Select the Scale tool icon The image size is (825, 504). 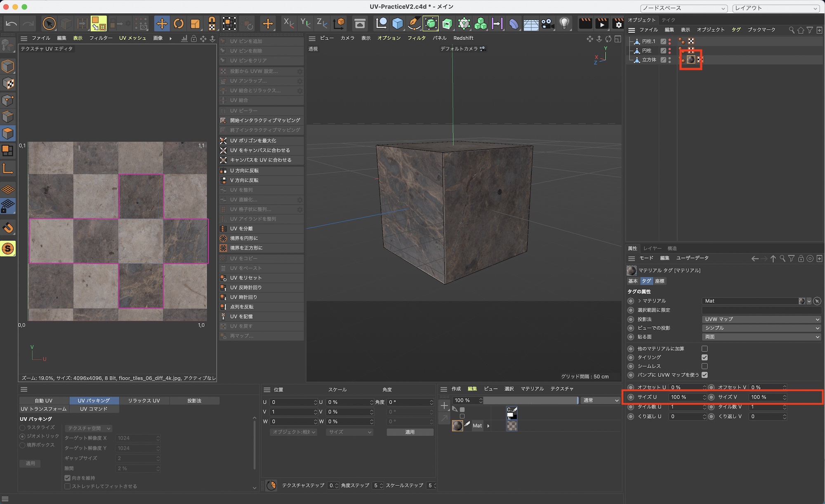coord(195,24)
